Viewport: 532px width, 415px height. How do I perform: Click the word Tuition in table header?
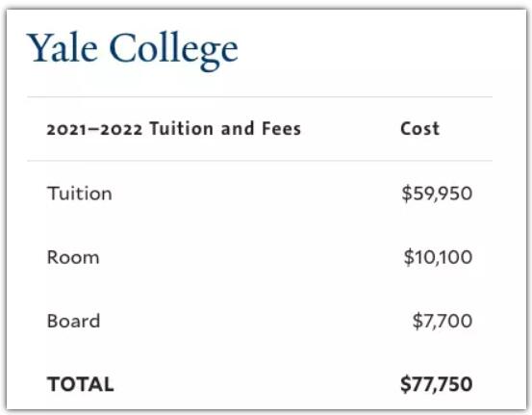[x=182, y=129]
